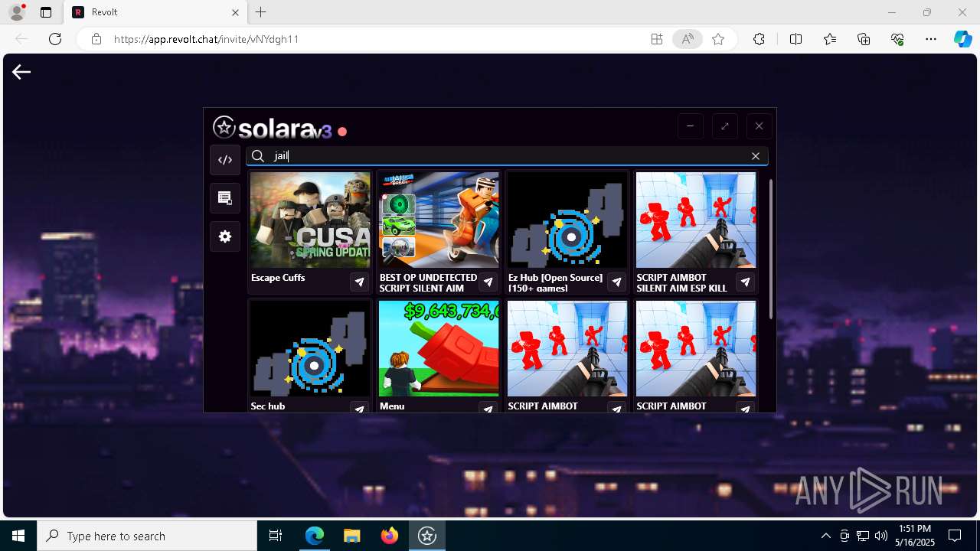The width and height of the screenshot is (980, 551).
Task: Click the Solara star logo
Action: [224, 127]
